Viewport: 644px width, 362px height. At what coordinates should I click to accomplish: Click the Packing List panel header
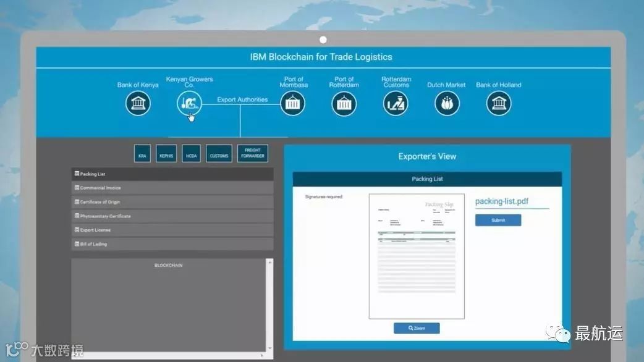427,179
